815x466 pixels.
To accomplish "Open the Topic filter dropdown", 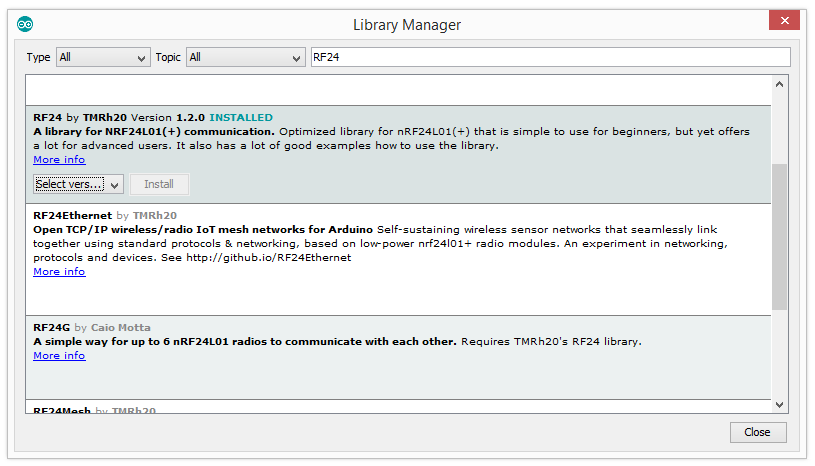I will coord(245,57).
